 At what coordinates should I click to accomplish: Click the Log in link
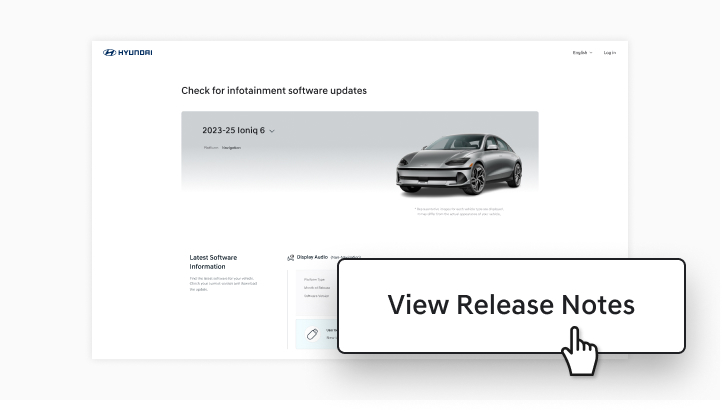pos(609,52)
